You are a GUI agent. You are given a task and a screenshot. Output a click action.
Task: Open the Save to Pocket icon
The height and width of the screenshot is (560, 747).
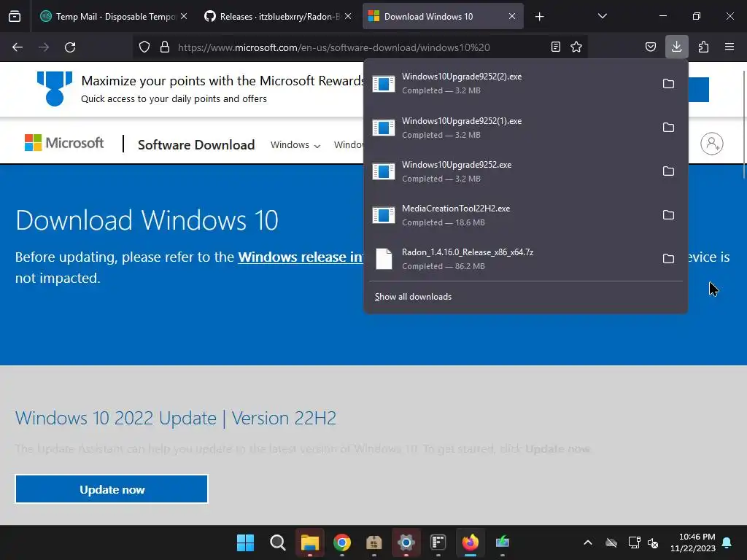[650, 47]
